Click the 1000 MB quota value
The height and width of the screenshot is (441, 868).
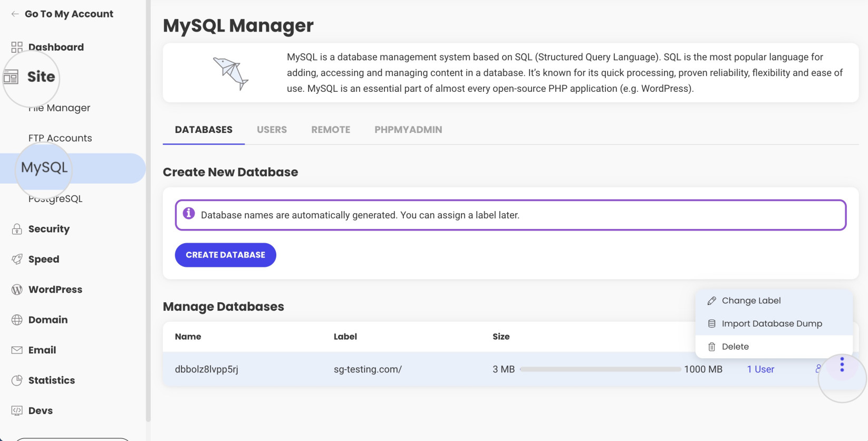pyautogui.click(x=703, y=369)
